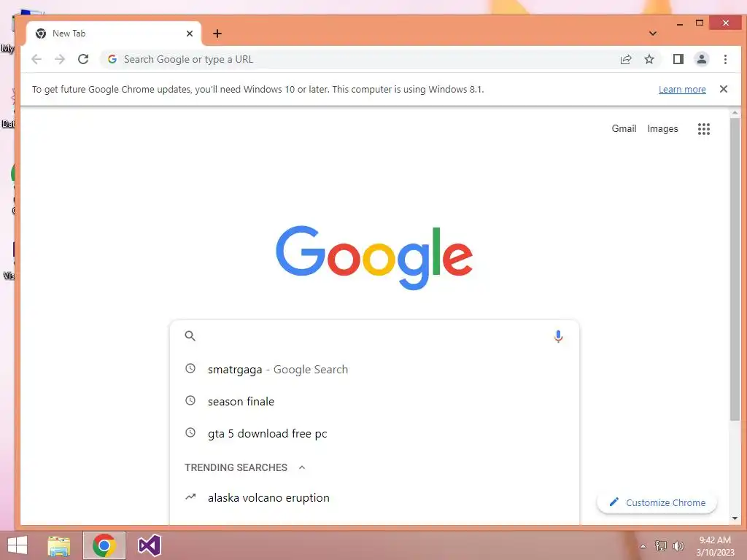747x560 pixels.
Task: Click clock icon beside gta 5 download
Action: tap(190, 432)
